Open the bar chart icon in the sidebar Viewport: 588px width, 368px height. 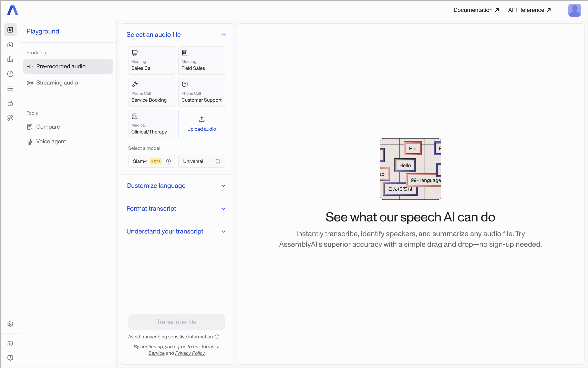click(10, 59)
